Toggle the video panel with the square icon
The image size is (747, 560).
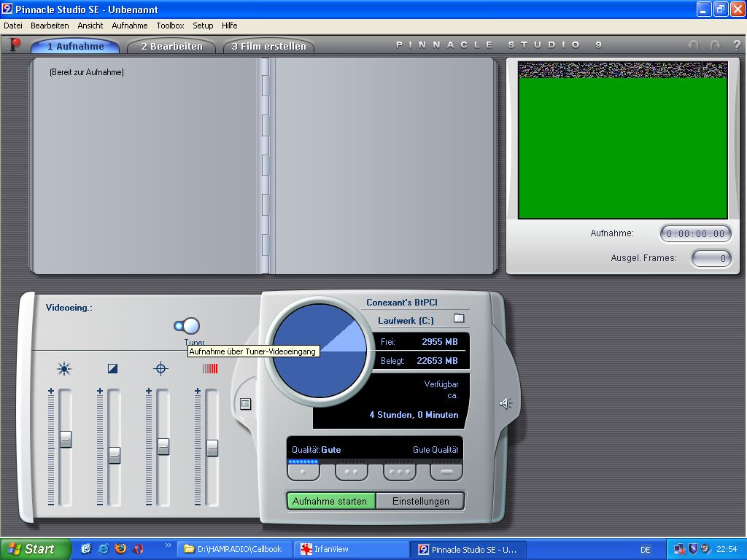pos(245,404)
